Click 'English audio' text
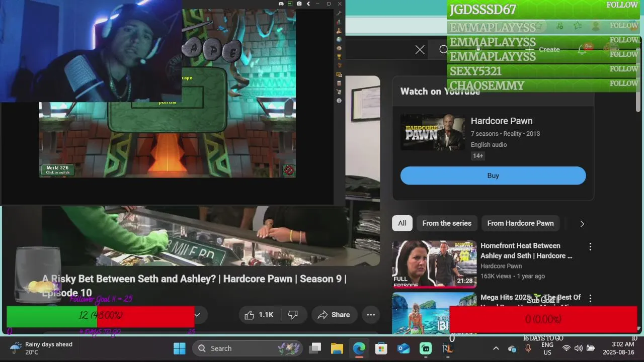 point(489,145)
